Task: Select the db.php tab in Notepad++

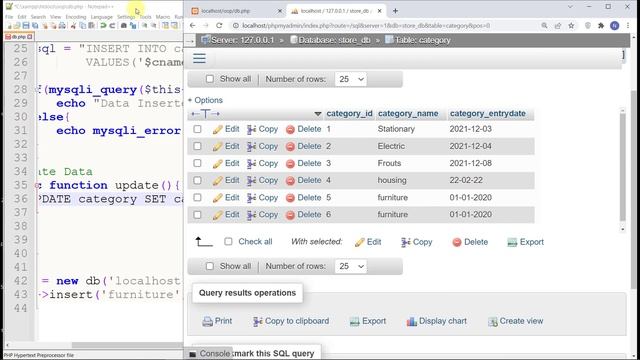Action: 19,37
